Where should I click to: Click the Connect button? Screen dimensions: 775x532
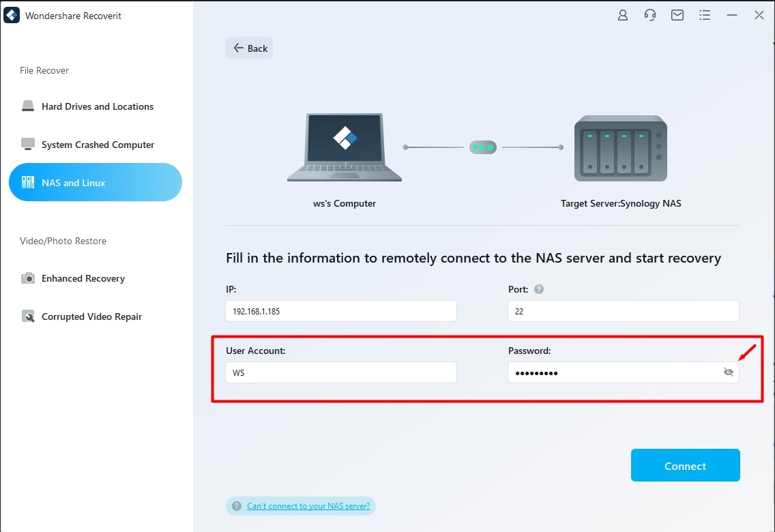click(685, 465)
